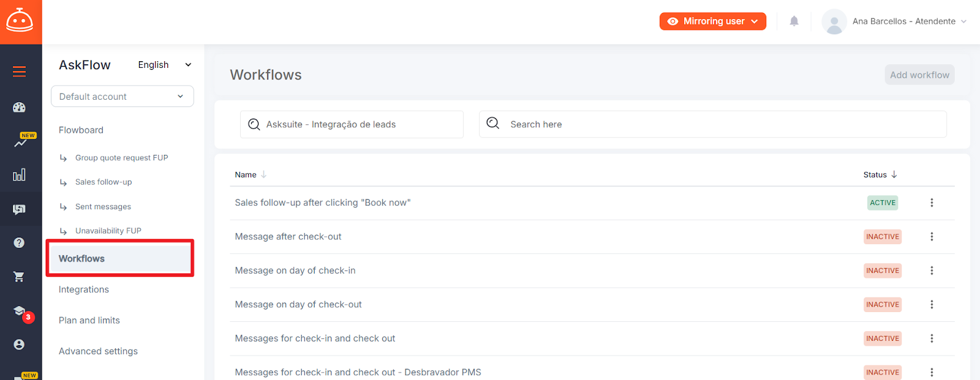
Task: Open the graduation cap icon with badge
Action: pos(20,311)
